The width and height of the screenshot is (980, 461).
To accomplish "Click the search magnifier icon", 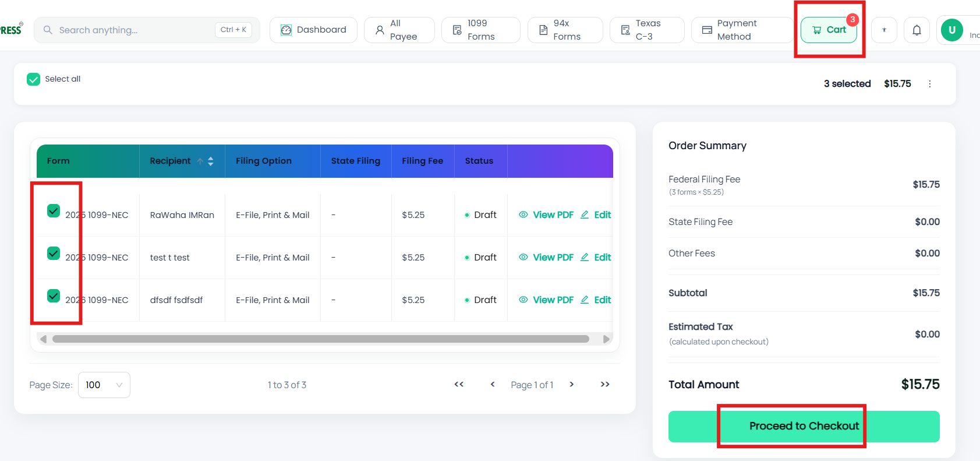I will (x=48, y=30).
